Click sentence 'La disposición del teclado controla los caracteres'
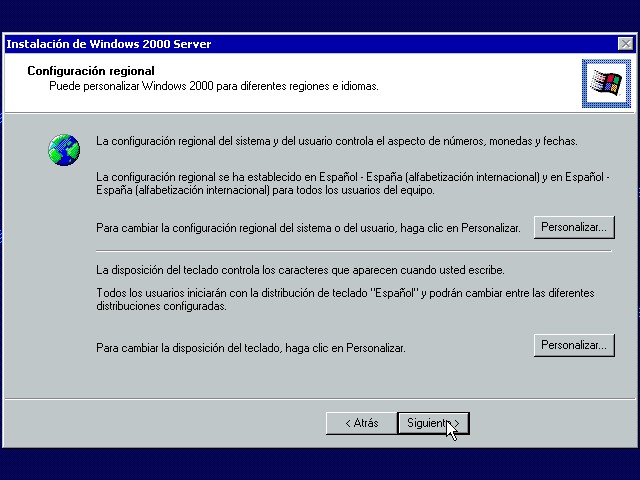 pos(212,270)
